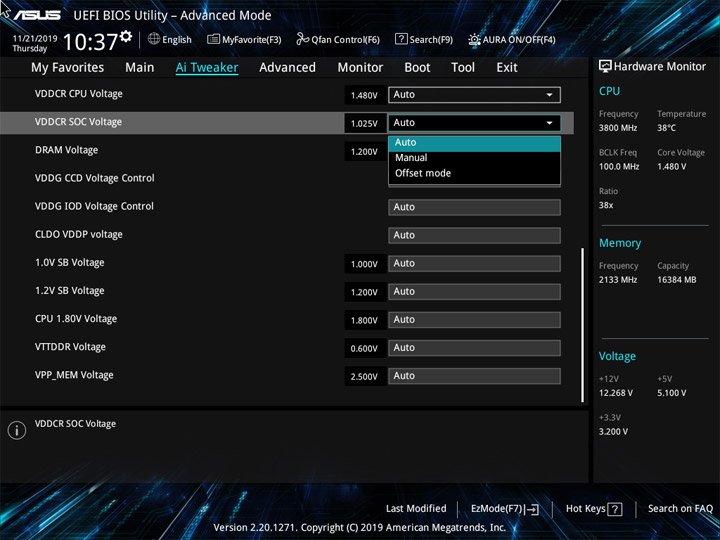Click the settings gear next to the clock
This screenshot has height=540, width=720.
point(126,36)
